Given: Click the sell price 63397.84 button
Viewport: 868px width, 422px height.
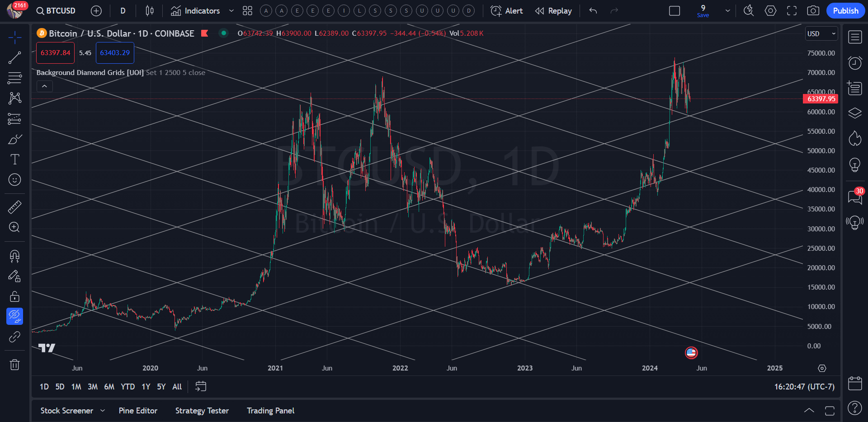Looking at the screenshot, I should [x=55, y=53].
